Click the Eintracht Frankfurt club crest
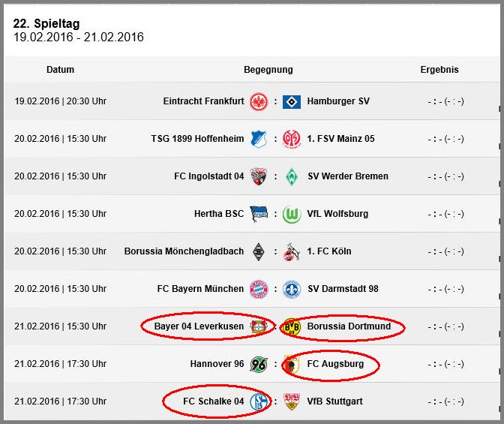 (259, 101)
